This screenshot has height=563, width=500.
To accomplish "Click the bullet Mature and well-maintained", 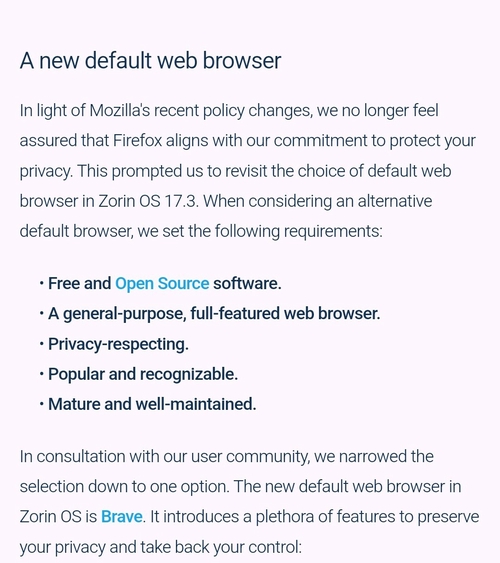I will (x=152, y=404).
